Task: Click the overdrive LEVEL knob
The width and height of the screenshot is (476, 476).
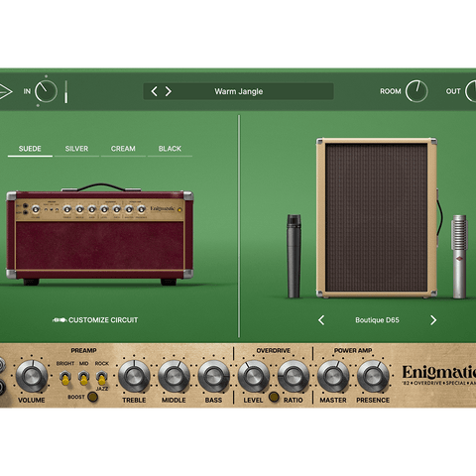Action: (x=254, y=376)
